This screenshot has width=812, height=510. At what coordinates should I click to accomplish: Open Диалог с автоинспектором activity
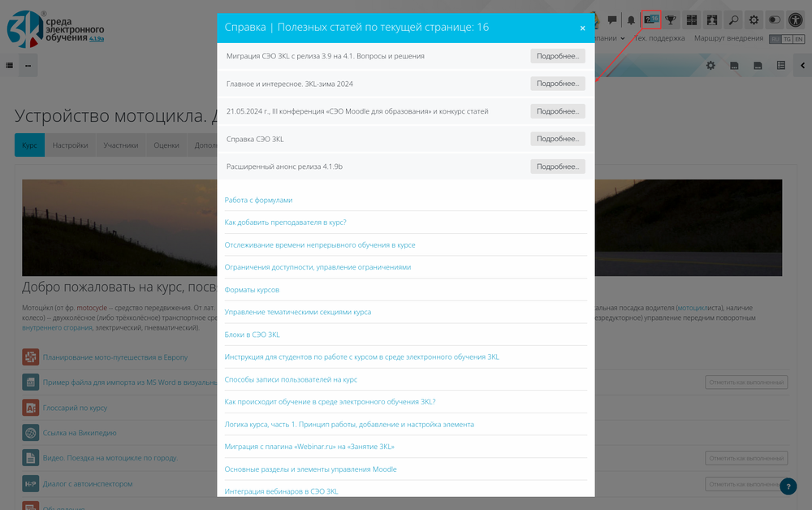[88, 484]
